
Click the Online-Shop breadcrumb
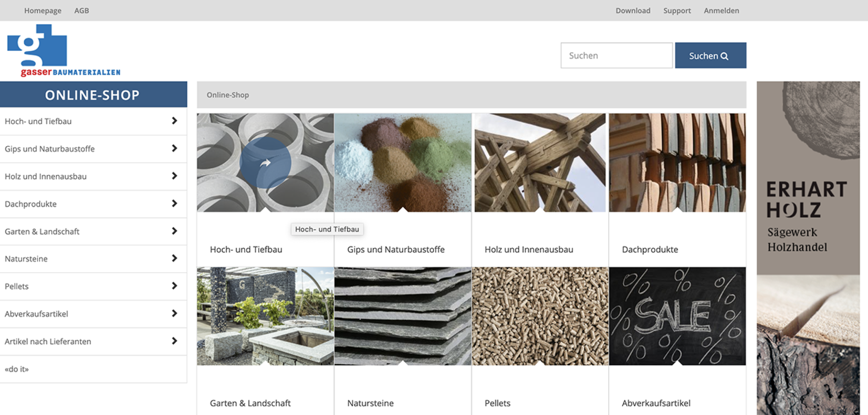[x=228, y=95]
